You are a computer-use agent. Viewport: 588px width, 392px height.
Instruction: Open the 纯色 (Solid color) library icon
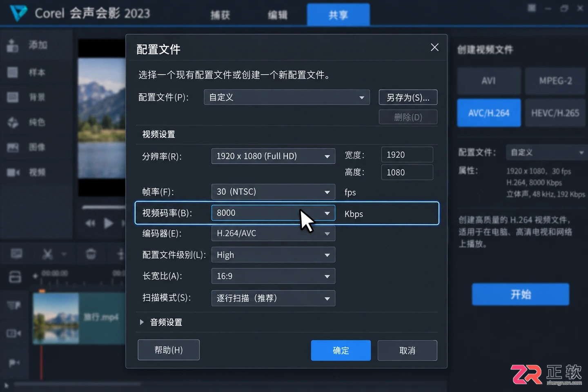click(x=13, y=122)
